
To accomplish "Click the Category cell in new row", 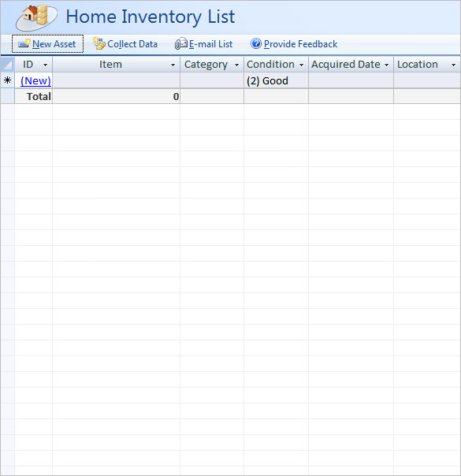I will click(212, 80).
